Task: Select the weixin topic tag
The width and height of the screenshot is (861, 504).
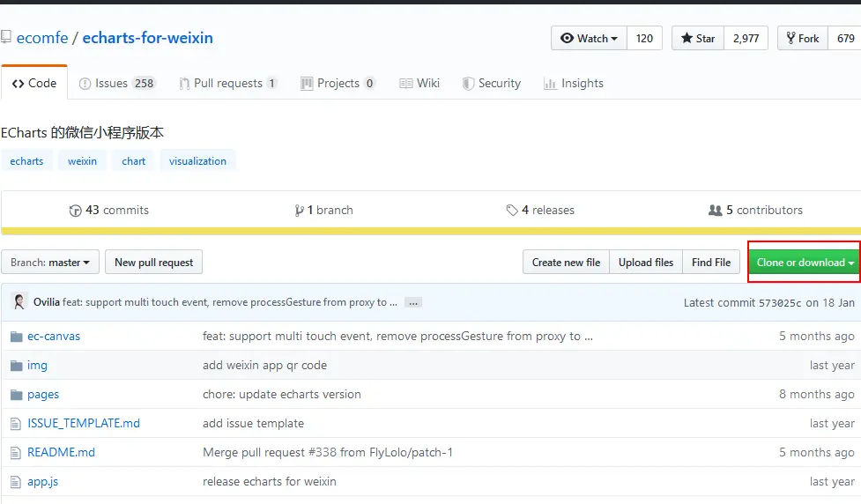Action: click(82, 161)
